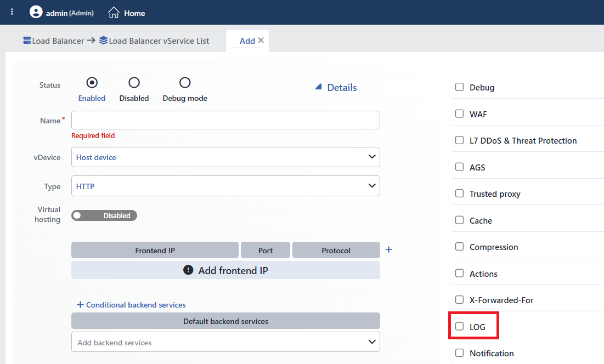Enable L7 DDoS & Threat Protection checkbox
Image resolution: width=604 pixels, height=364 pixels.
click(x=460, y=140)
